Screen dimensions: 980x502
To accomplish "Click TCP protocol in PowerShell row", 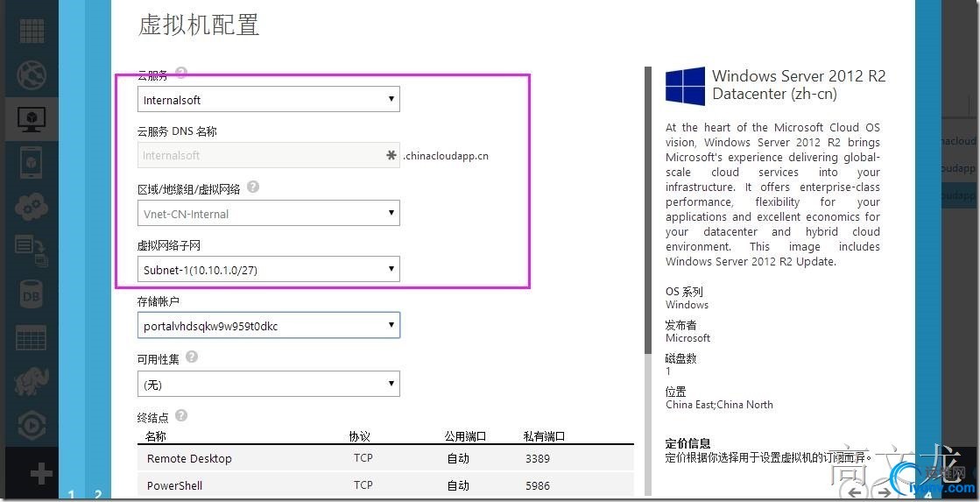I will pos(363,485).
